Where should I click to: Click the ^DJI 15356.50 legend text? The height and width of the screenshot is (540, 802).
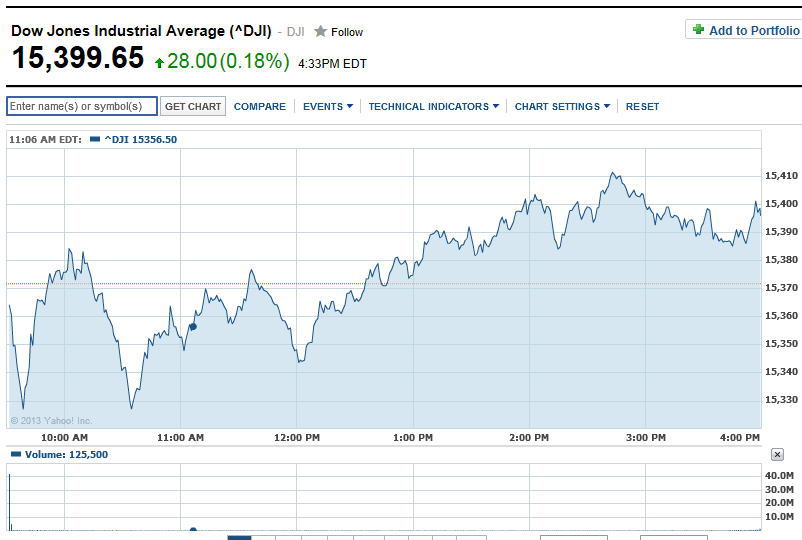(141, 139)
